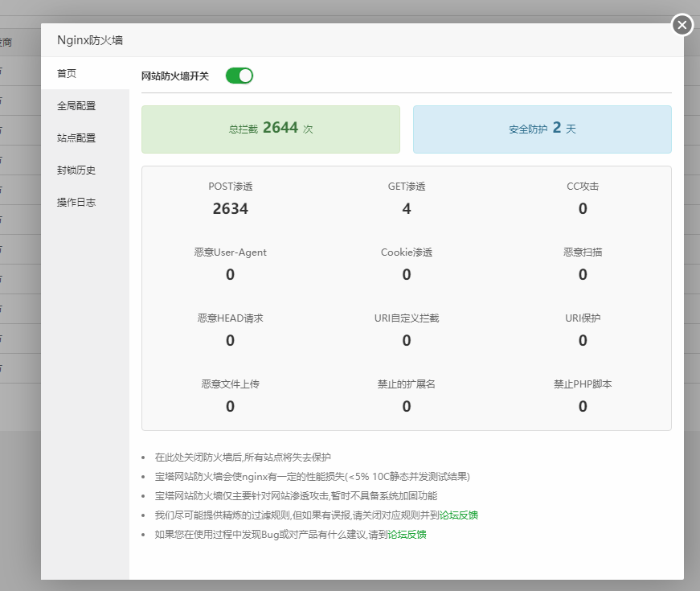The image size is (700, 591).
Task: Click the 恶意扫描 label
Action: (583, 252)
